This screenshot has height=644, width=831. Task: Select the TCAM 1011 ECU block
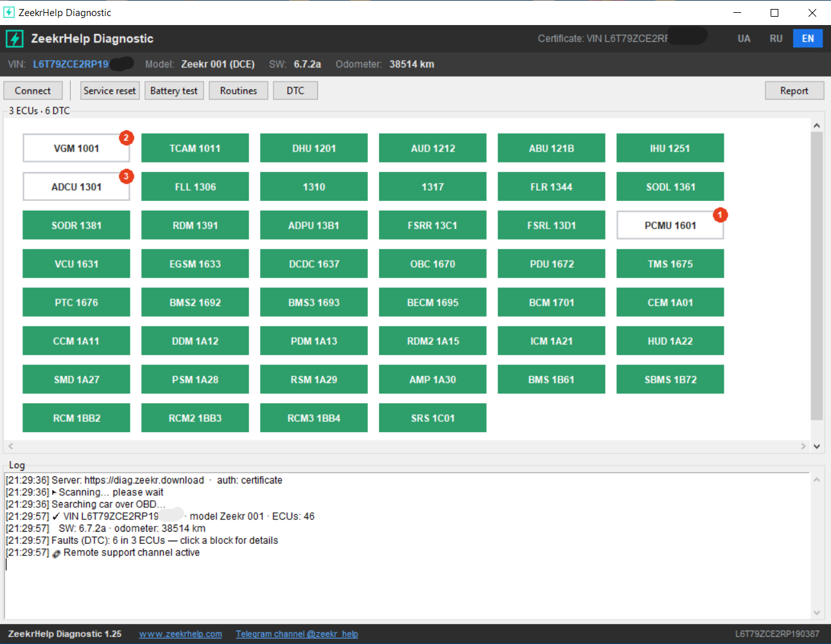pos(195,148)
